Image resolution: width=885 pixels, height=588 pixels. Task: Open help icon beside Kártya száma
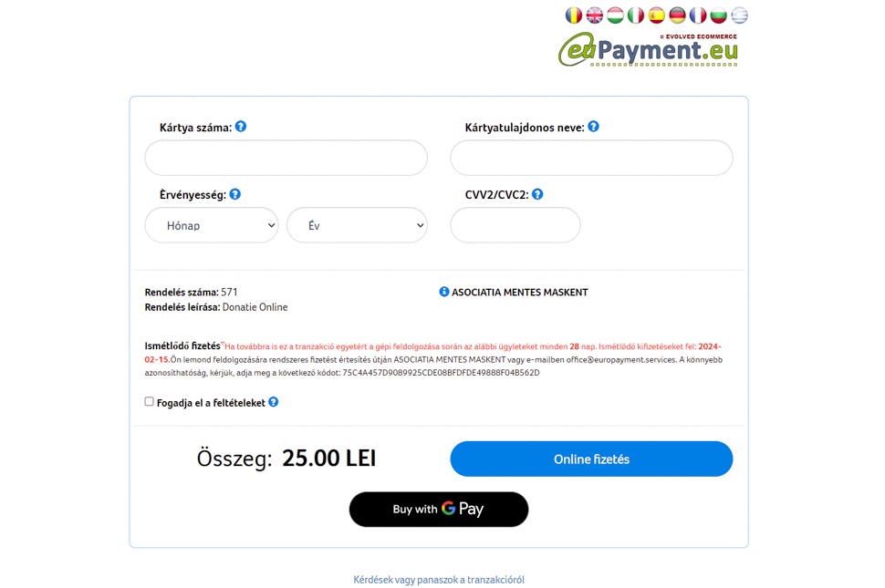point(241,127)
